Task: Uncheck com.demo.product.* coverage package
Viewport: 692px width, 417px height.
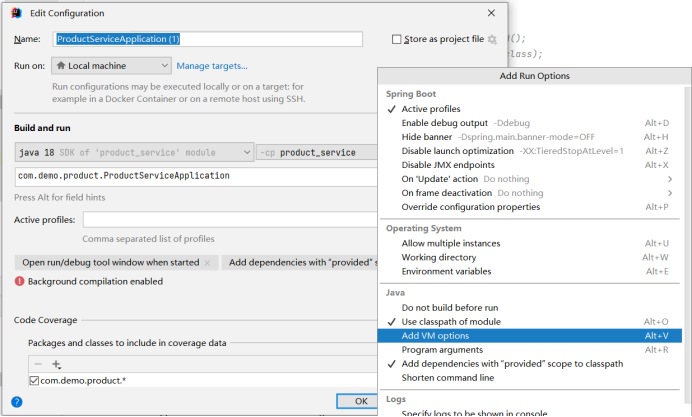Action: coord(34,380)
